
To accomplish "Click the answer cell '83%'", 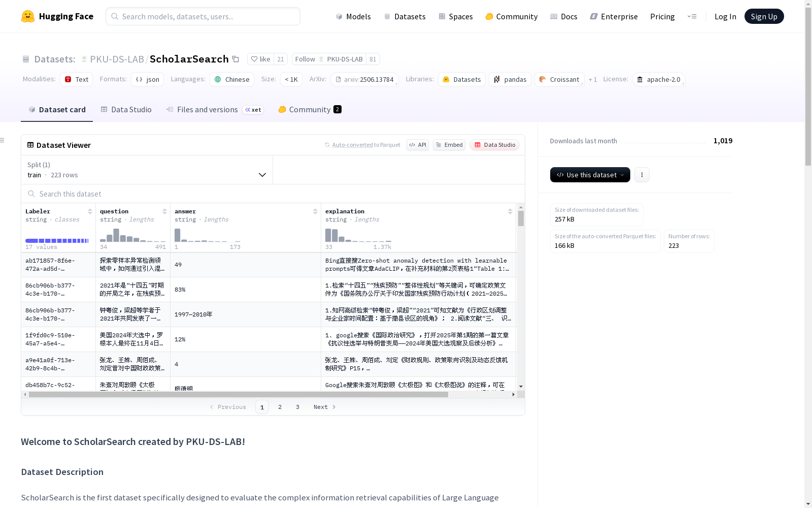I will click(246, 290).
